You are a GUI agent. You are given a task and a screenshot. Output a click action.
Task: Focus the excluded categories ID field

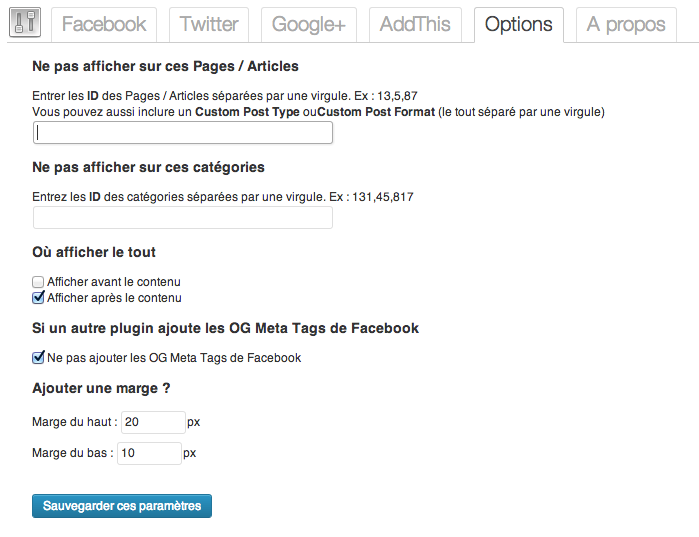coord(183,217)
